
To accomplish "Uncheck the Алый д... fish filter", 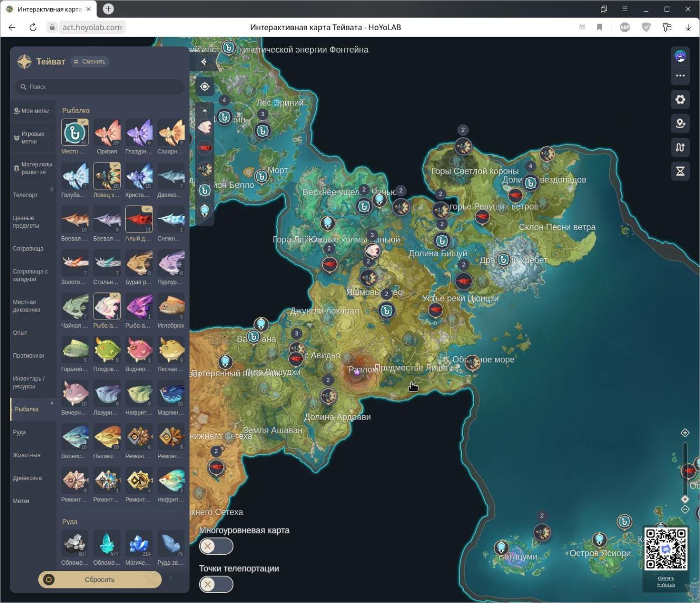I will click(x=139, y=220).
